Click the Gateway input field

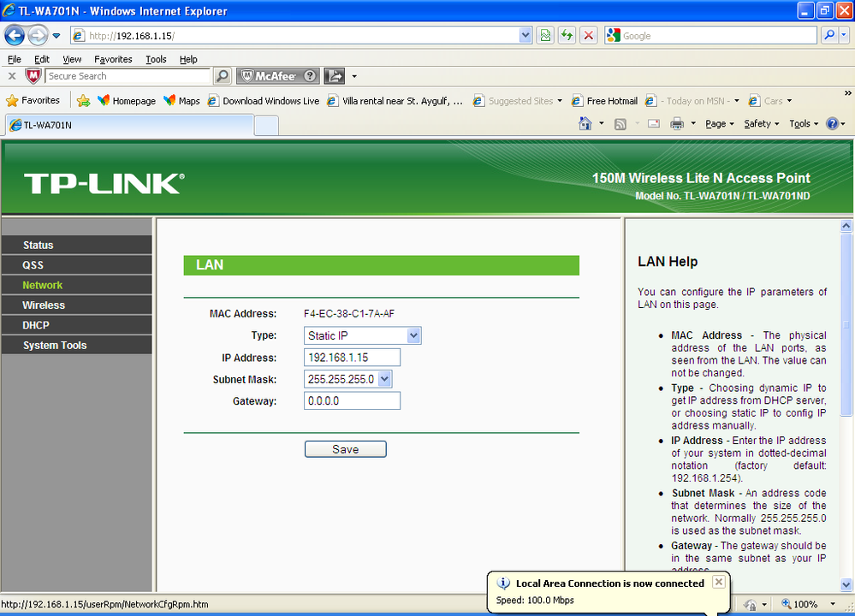[352, 400]
